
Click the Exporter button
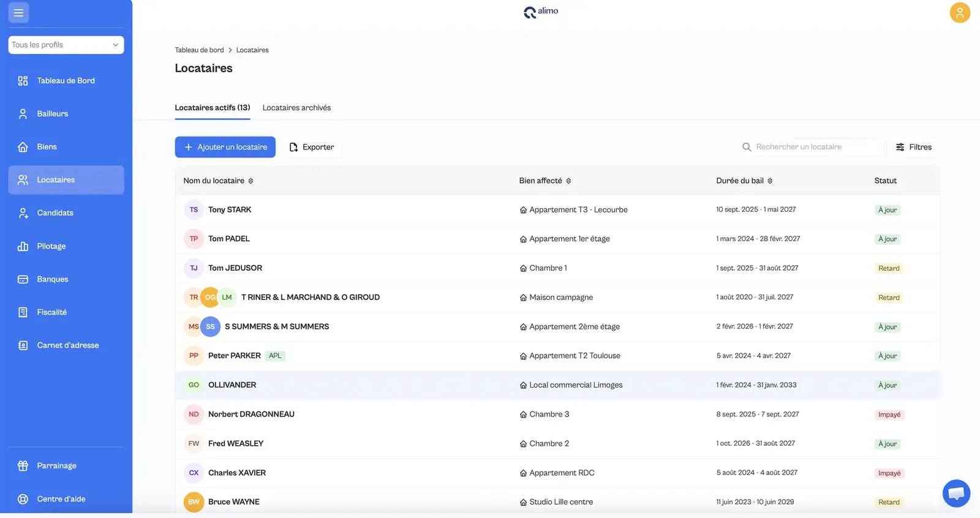pyautogui.click(x=312, y=147)
